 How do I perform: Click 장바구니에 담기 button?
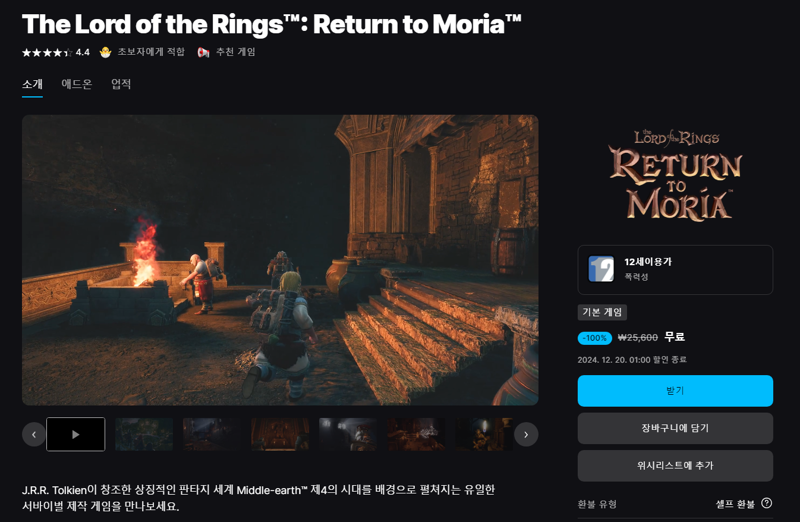click(x=675, y=428)
